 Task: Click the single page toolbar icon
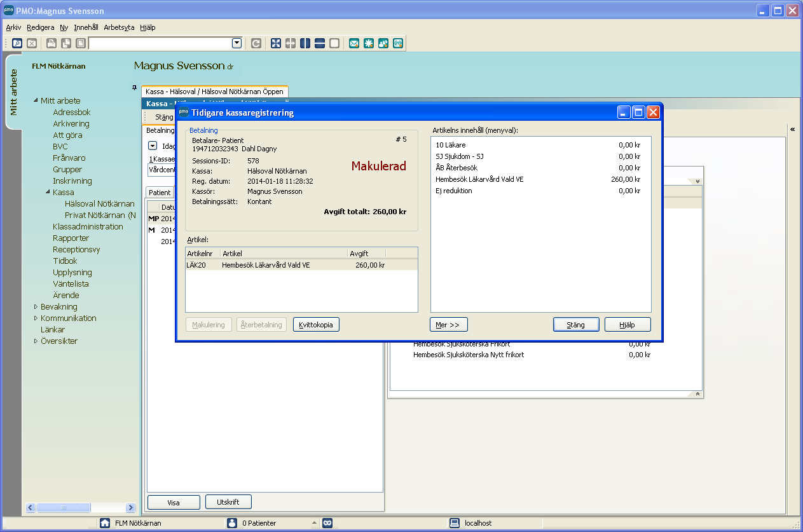pyautogui.click(x=81, y=43)
